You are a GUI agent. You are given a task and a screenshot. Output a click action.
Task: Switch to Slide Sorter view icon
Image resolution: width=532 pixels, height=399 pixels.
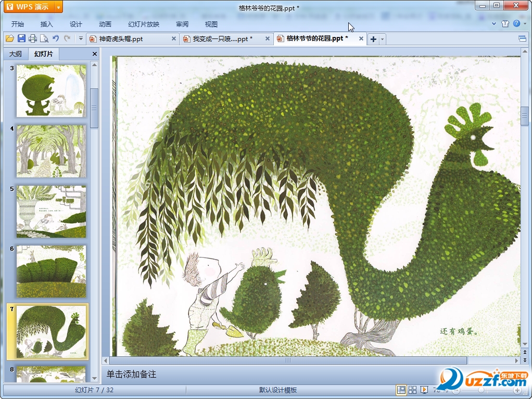click(x=413, y=390)
